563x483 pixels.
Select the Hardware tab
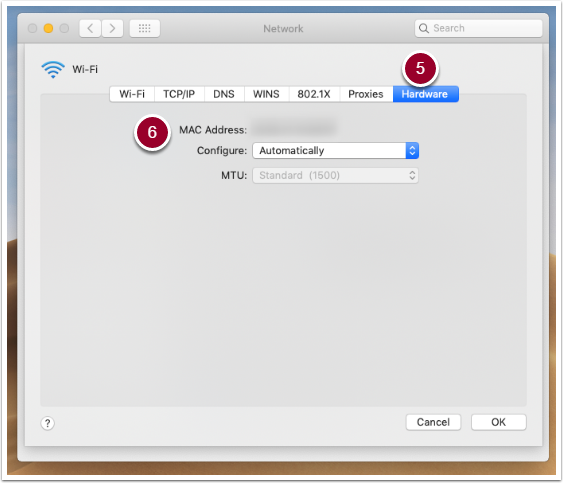[425, 94]
